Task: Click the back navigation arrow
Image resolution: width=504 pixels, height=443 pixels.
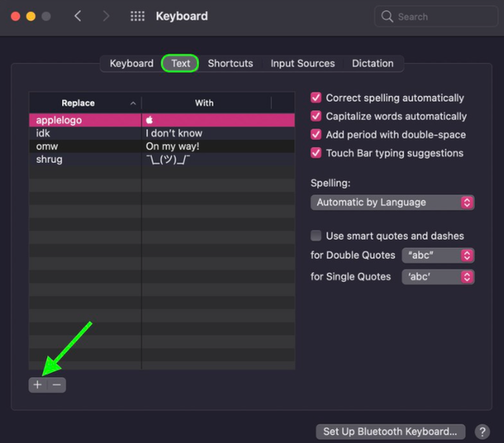Action: click(77, 16)
